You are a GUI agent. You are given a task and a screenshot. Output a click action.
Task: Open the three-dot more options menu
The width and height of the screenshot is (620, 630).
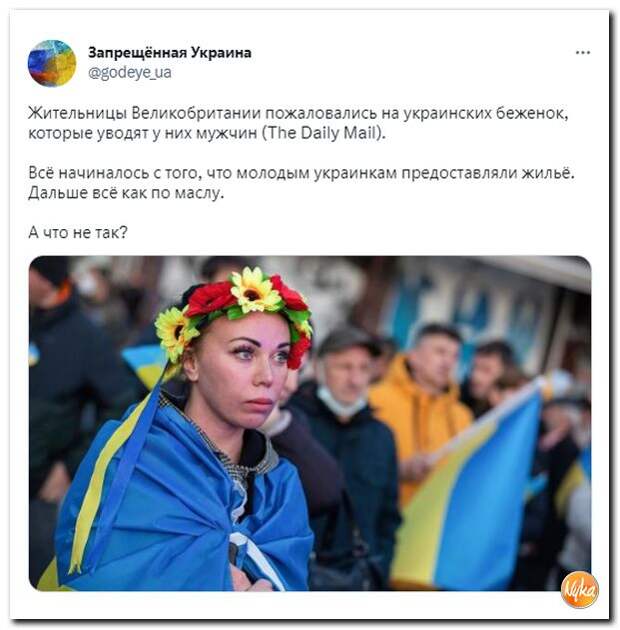pyautogui.click(x=583, y=53)
